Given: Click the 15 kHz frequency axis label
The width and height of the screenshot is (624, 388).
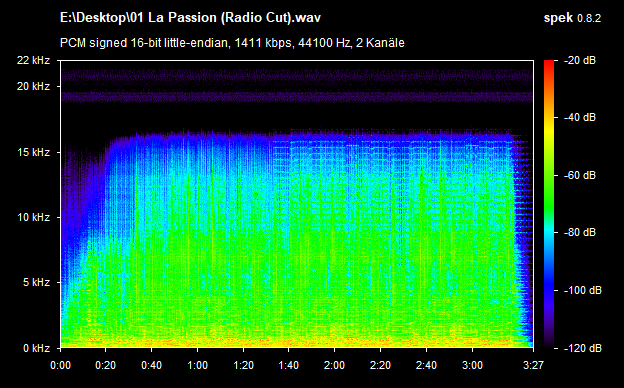Looking at the screenshot, I should (33, 152).
